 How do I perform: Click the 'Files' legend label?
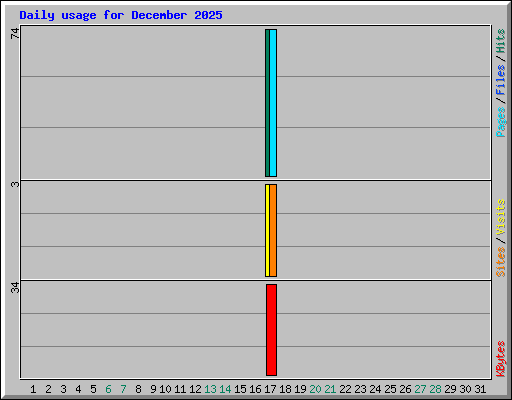tap(501, 80)
